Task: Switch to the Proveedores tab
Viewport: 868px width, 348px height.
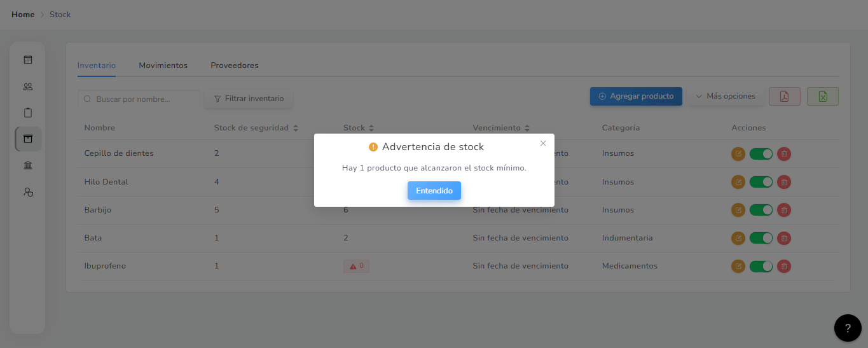Action: coord(235,66)
